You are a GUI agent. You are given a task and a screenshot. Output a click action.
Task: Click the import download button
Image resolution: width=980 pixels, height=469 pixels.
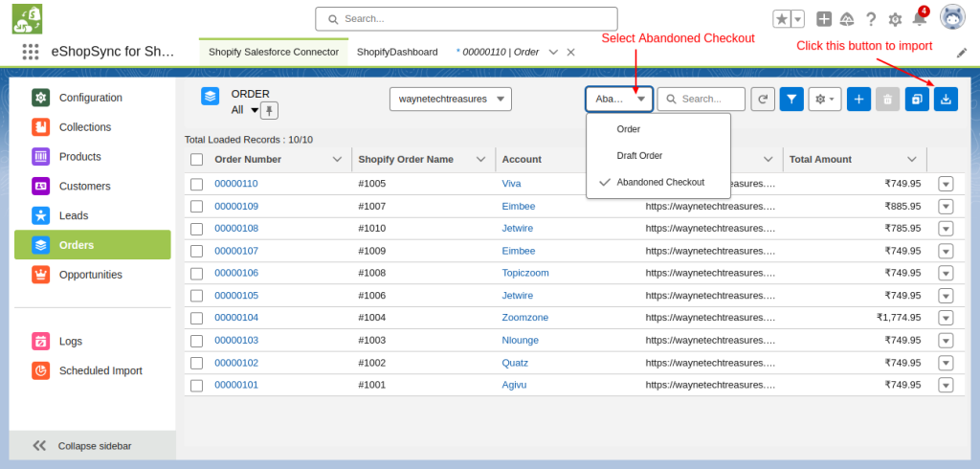pos(946,99)
